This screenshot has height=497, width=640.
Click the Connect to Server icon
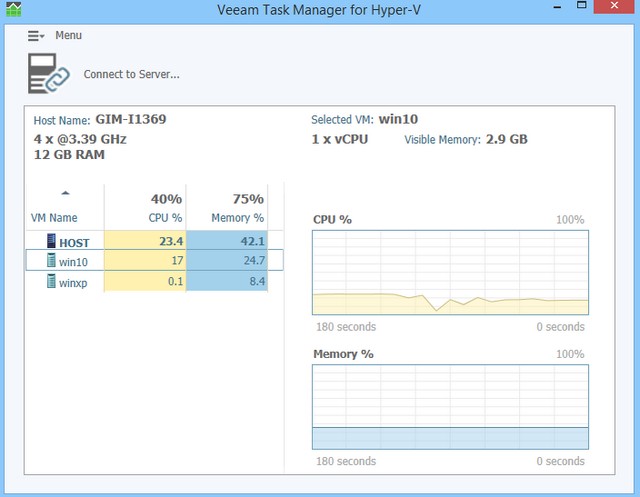coord(49,73)
